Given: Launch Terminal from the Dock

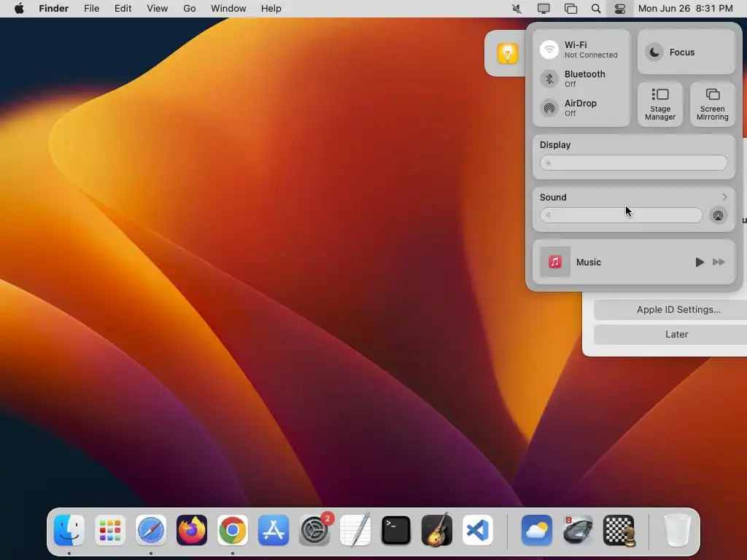Looking at the screenshot, I should pos(396,530).
